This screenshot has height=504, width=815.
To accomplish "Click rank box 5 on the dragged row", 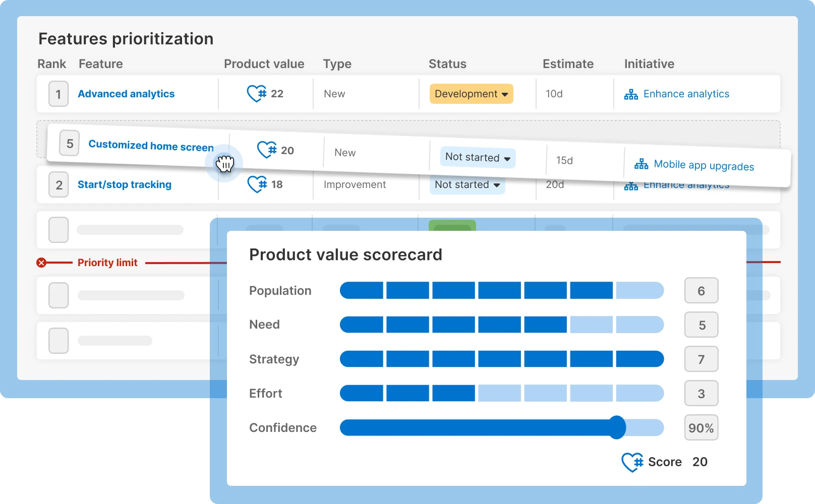I will coord(69,143).
